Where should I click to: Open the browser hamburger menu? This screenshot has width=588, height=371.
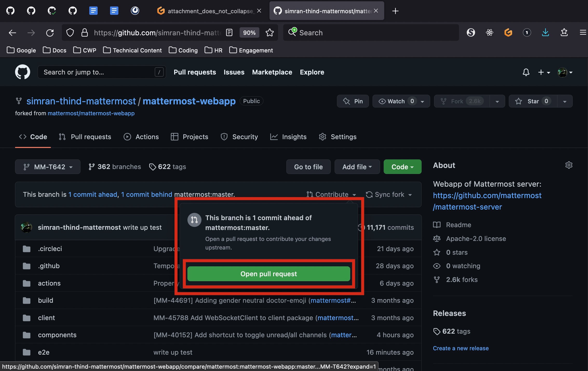(x=583, y=32)
